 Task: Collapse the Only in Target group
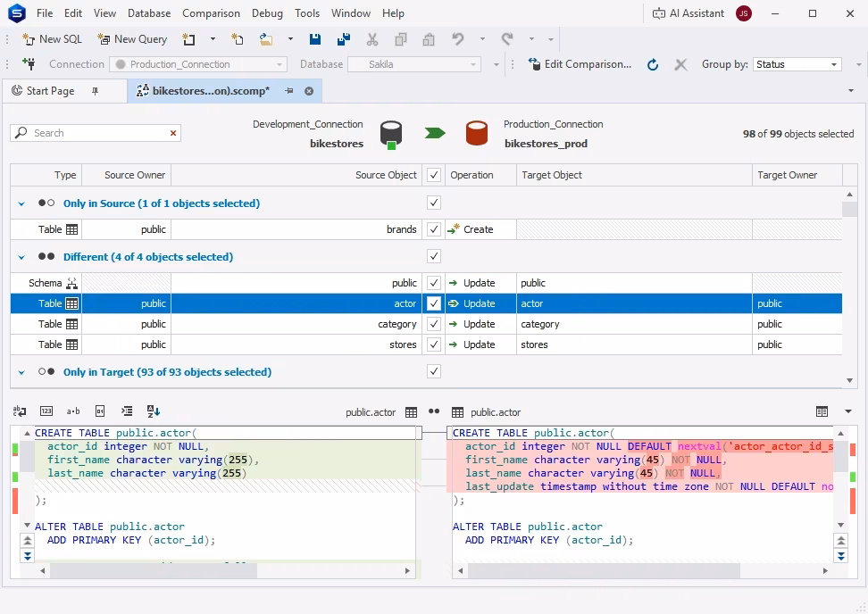tap(21, 372)
